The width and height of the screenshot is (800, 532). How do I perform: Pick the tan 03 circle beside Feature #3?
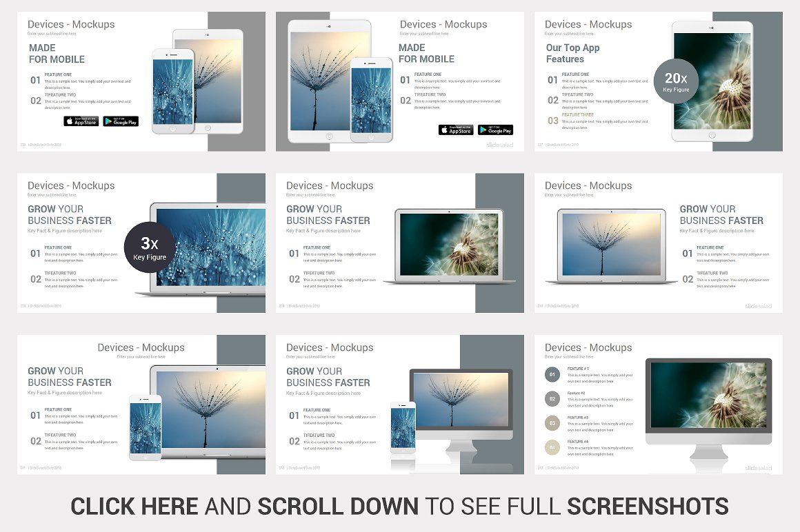[552, 423]
